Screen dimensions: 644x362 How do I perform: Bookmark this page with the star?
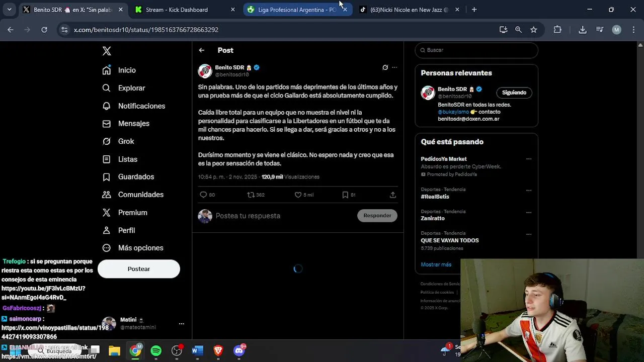(533, 30)
